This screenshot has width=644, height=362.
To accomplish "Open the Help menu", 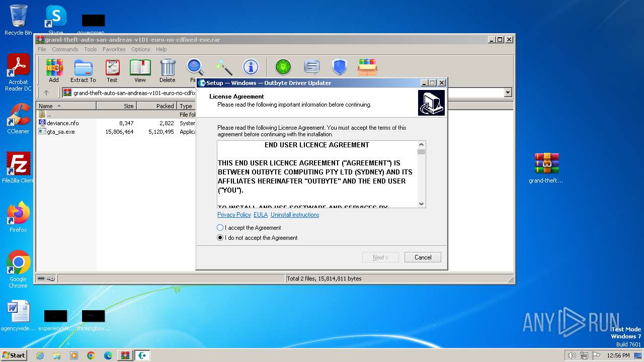I will pos(161,49).
